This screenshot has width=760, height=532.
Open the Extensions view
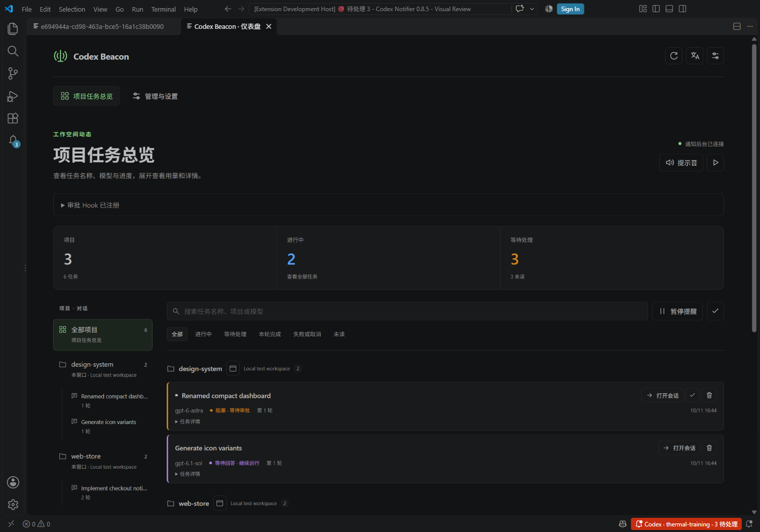[x=13, y=118]
